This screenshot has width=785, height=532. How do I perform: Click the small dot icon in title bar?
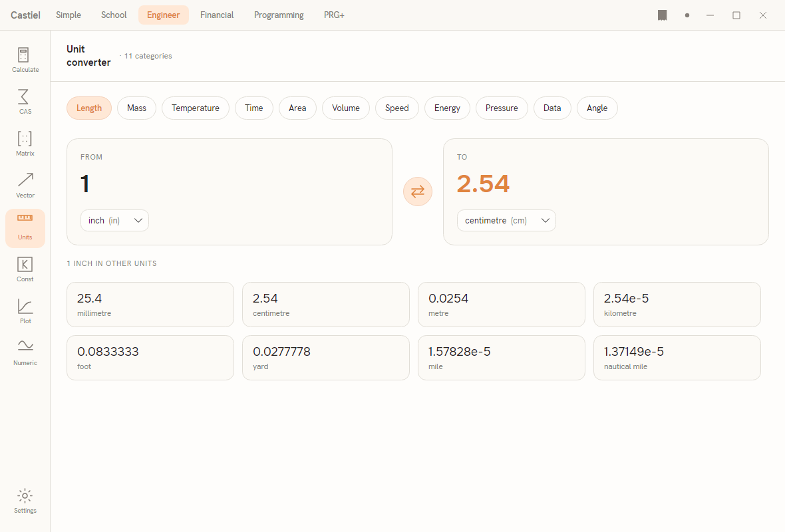point(687,15)
